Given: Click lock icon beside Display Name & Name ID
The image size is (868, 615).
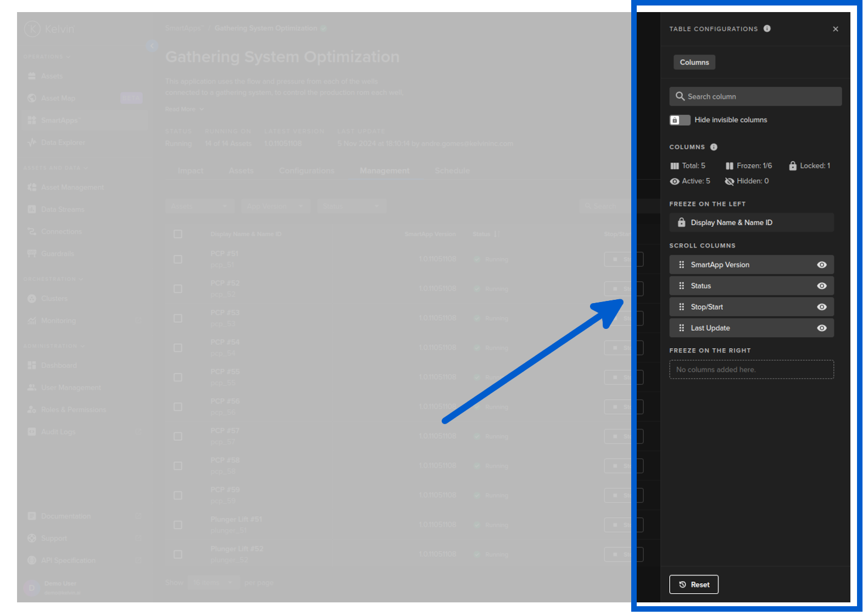Looking at the screenshot, I should pyautogui.click(x=681, y=222).
